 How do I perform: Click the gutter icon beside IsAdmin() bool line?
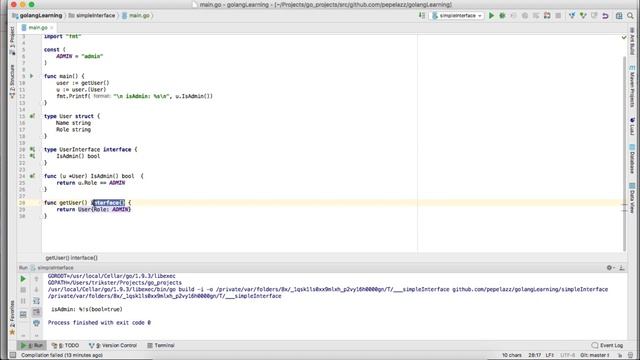(x=32, y=156)
